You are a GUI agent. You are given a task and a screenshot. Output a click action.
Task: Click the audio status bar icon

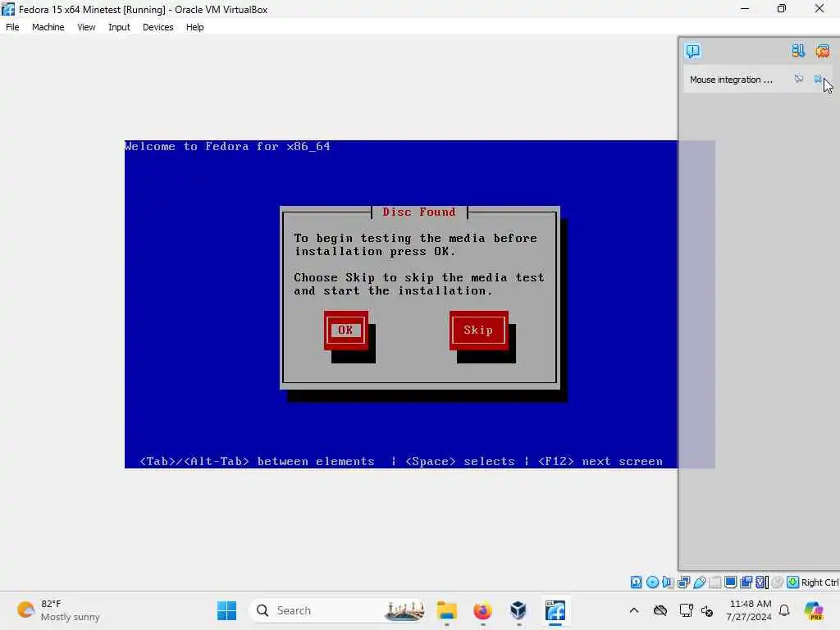click(x=668, y=582)
